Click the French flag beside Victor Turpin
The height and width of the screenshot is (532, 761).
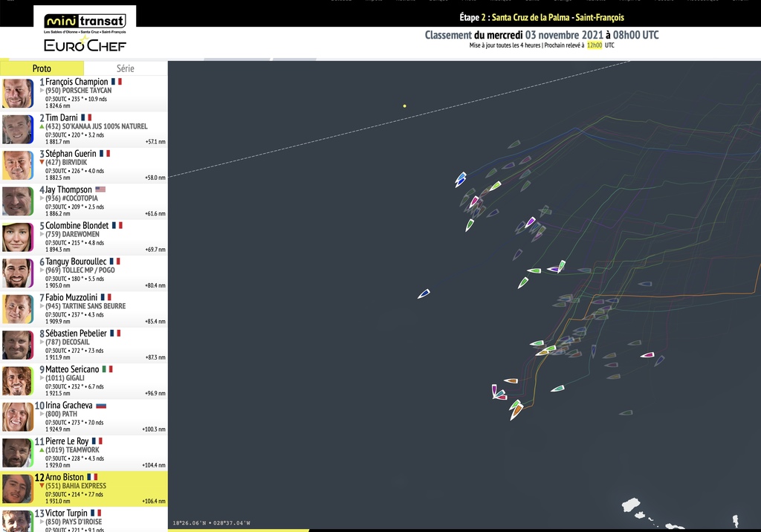click(96, 513)
